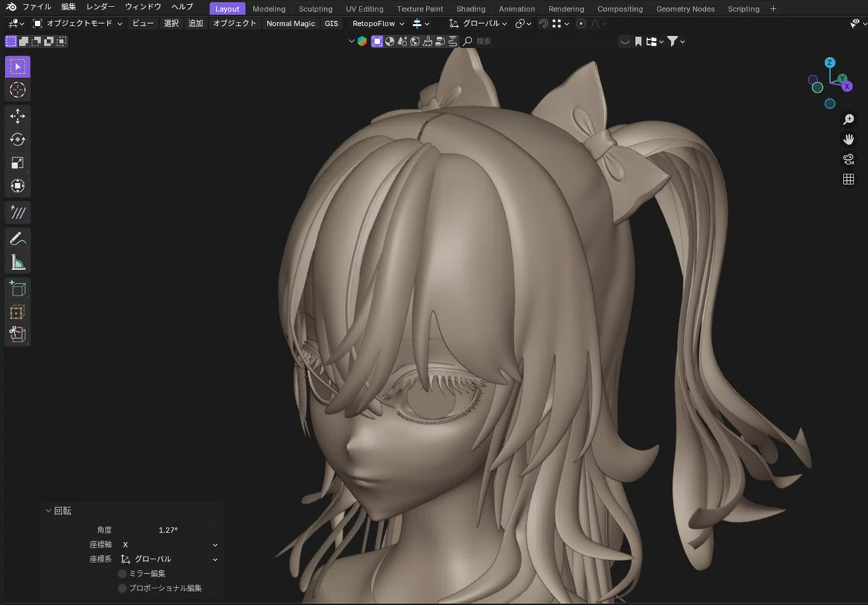Switch to Sculpting workspace tab
Screen dimensions: 868x605
316,9
